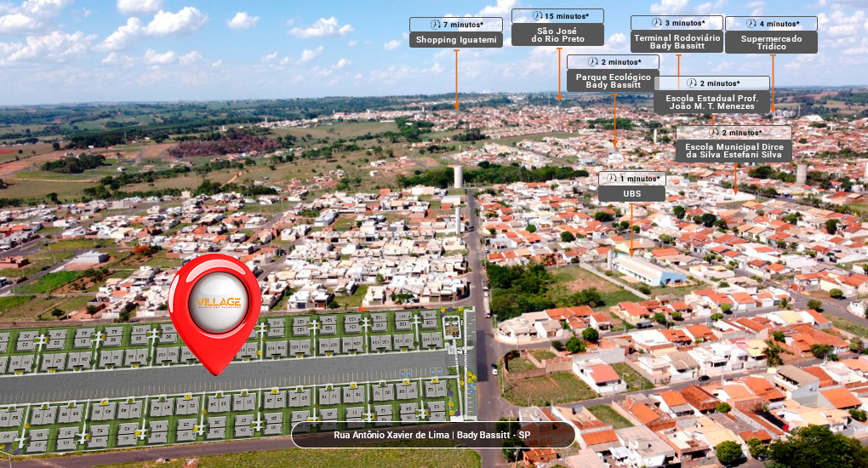Click the Village logo inside the pin
The height and width of the screenshot is (468, 868).
tap(219, 302)
